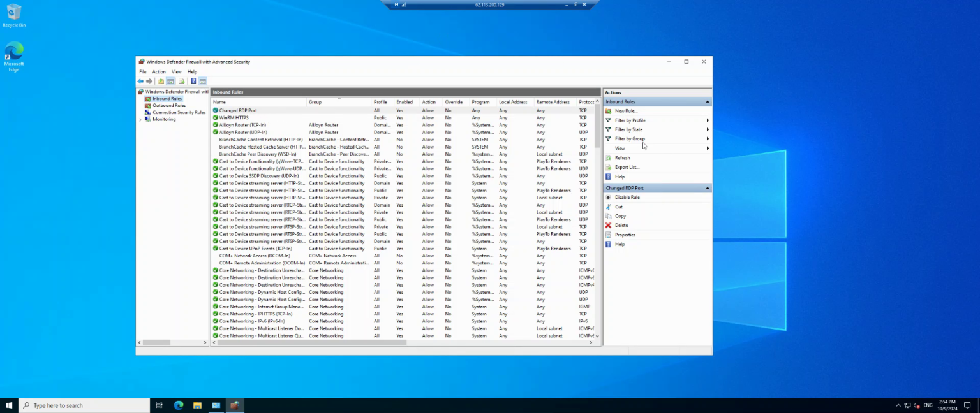Click the Help icon on the toolbar
This screenshot has width=980, height=413.
(195, 81)
